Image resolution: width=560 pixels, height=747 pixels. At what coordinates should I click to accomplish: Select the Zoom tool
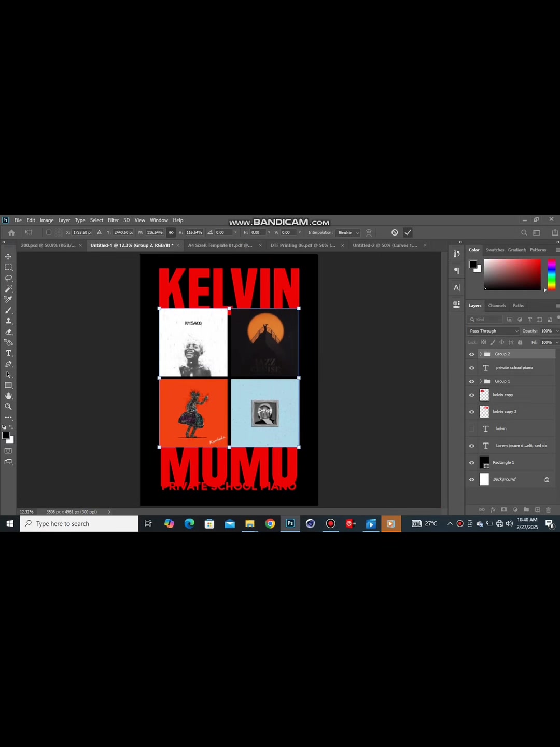coord(8,407)
